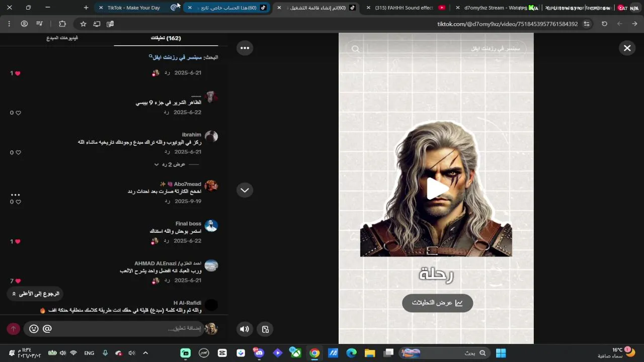Reply to Final boss's comment
Image resolution: width=644 pixels, height=362 pixels.
click(x=167, y=241)
